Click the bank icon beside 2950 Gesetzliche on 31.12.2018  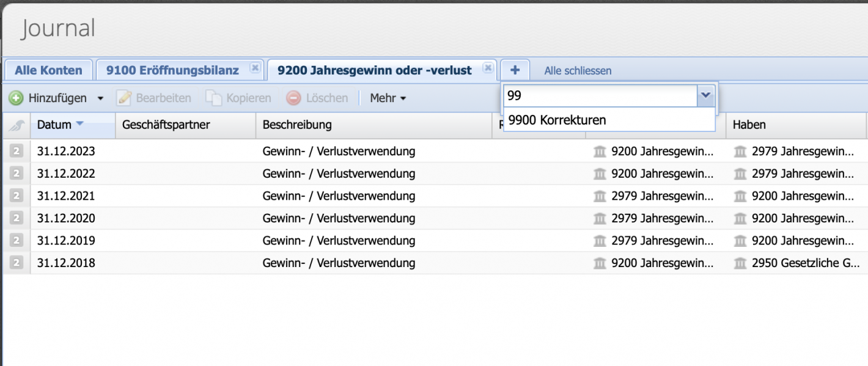coord(740,263)
